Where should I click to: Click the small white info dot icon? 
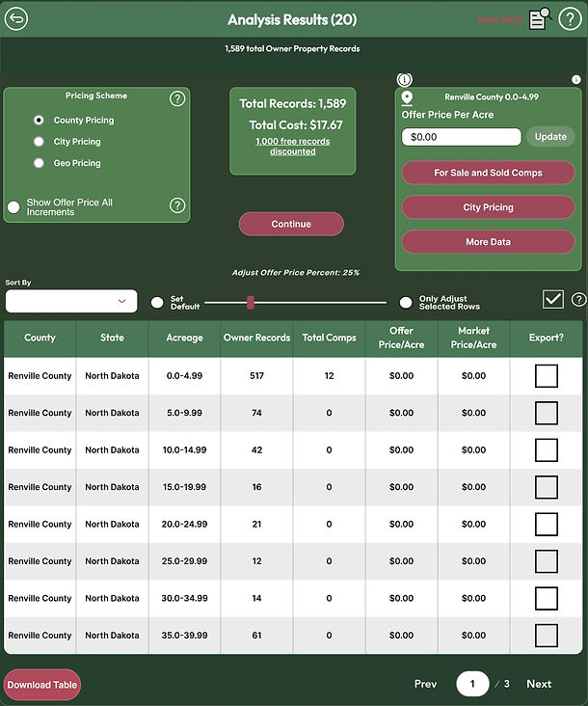(x=575, y=80)
